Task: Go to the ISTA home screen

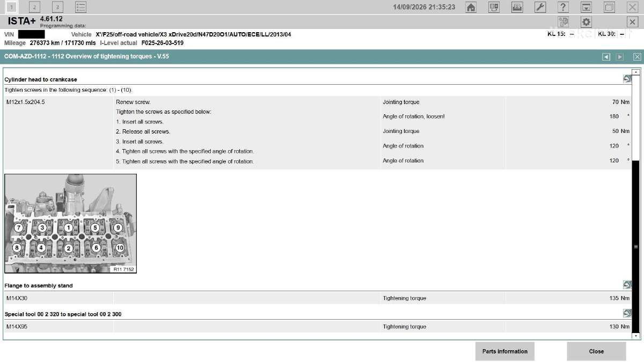Action: point(471,7)
